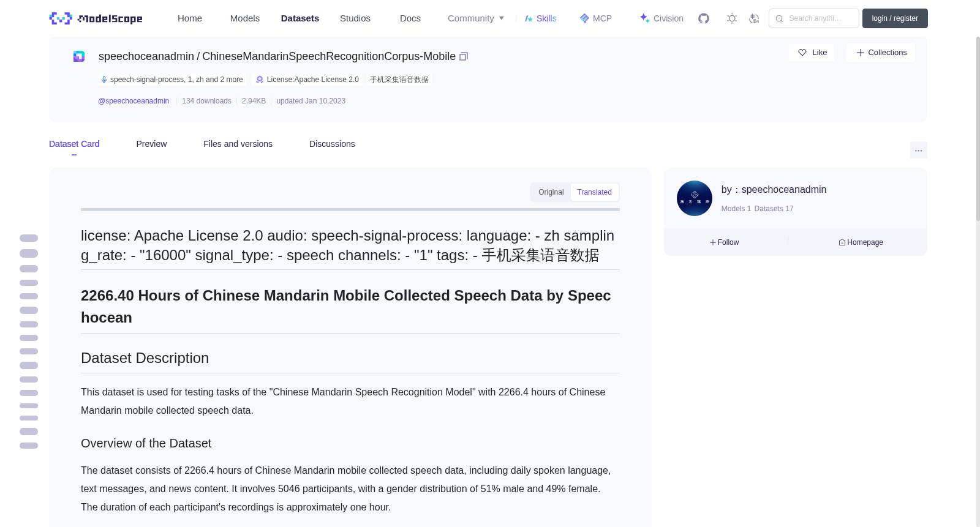Open Docs in the nav bar

[410, 18]
